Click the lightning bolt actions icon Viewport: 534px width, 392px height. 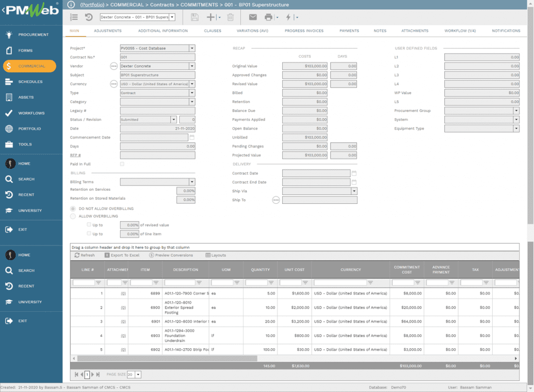coord(288,17)
